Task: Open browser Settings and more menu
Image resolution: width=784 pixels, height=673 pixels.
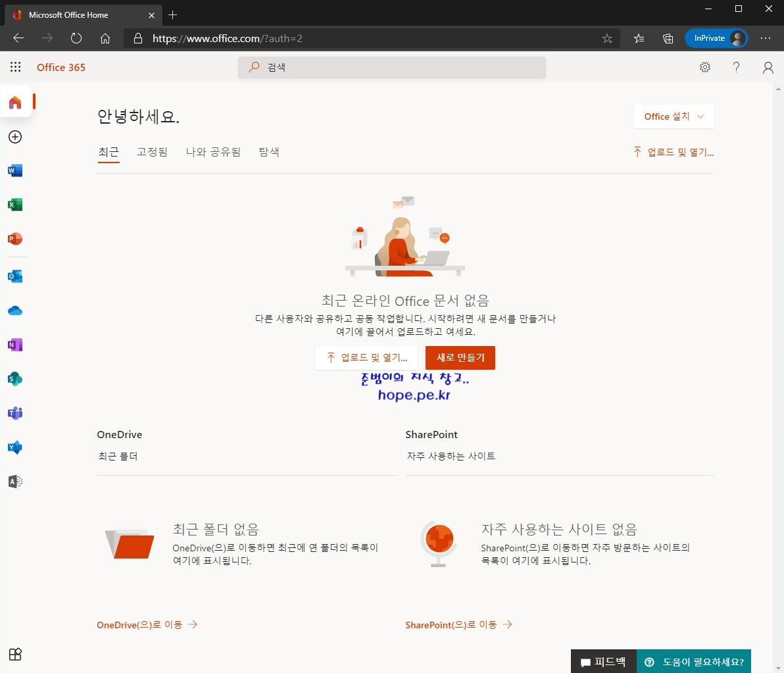Action: click(765, 38)
